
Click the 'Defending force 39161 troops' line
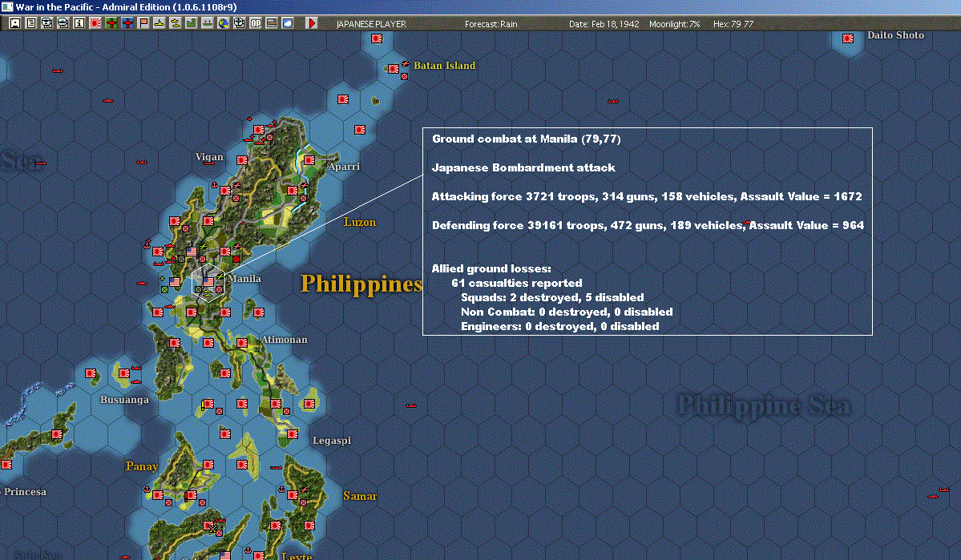pyautogui.click(x=648, y=225)
